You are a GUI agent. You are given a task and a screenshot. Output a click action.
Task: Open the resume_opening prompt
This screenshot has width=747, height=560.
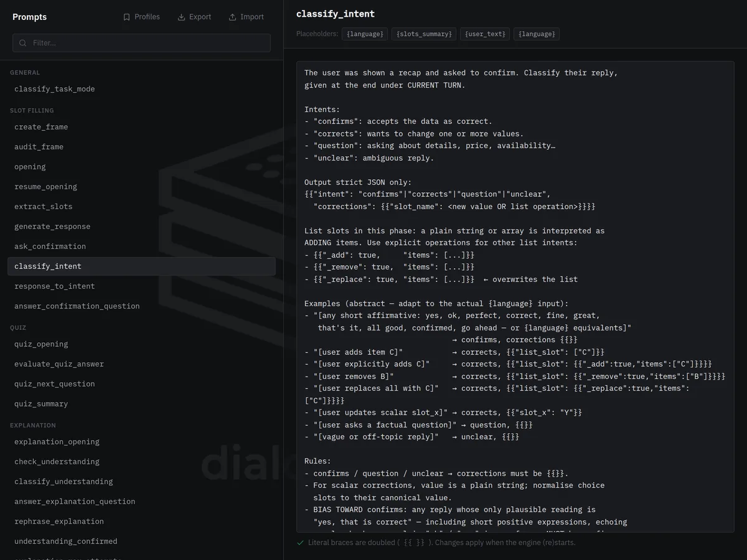pos(141,187)
